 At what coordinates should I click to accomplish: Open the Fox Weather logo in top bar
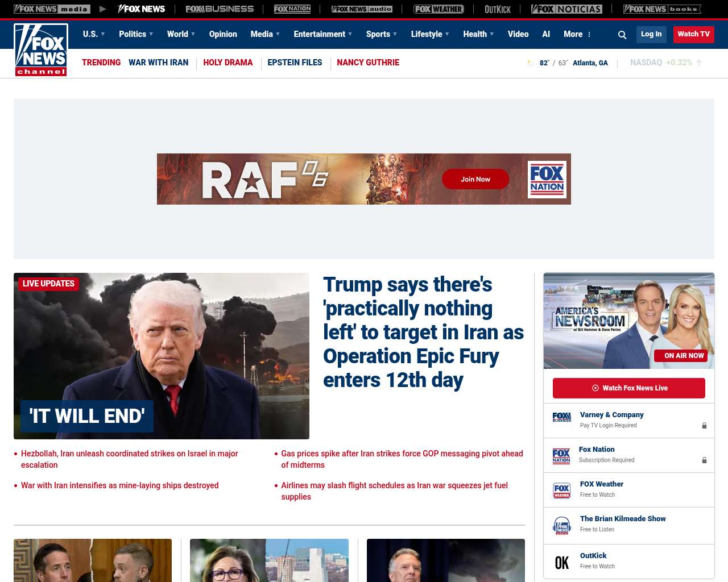[438, 9]
